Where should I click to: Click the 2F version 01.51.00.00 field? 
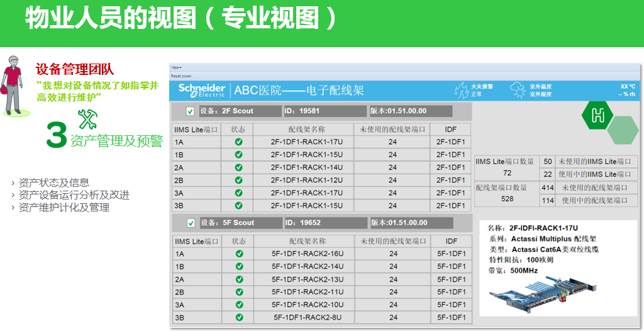pos(410,111)
